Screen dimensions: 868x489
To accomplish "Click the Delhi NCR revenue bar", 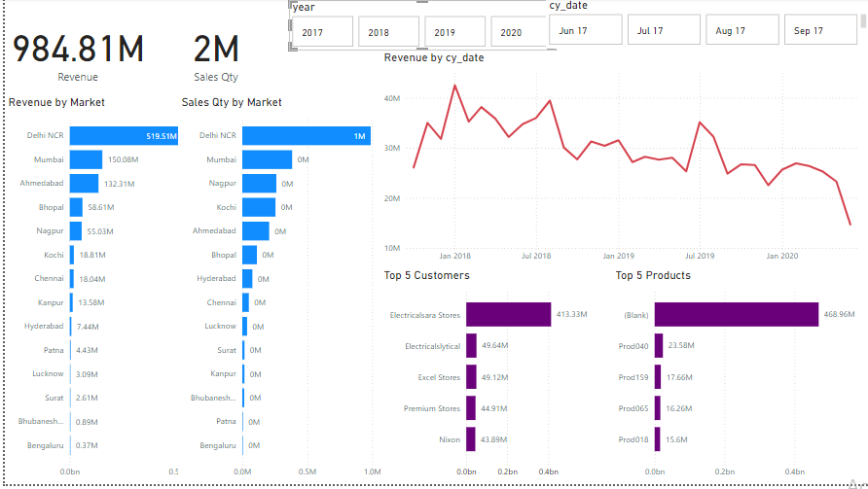I will [124, 136].
